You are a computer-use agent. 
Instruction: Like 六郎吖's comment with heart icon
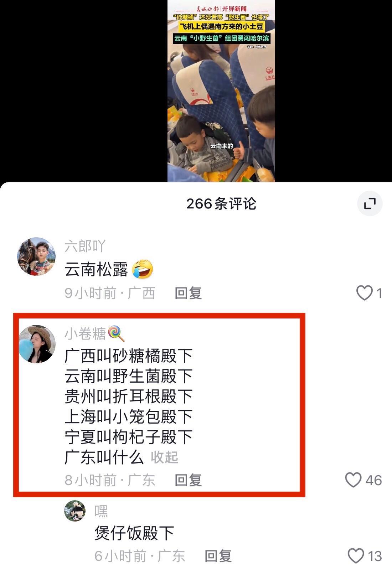(x=364, y=293)
